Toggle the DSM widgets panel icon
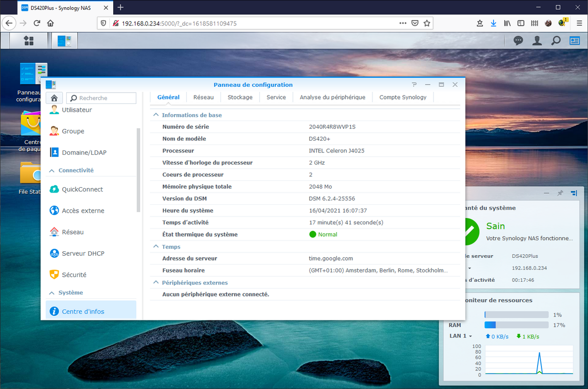Image resolution: width=588 pixels, height=389 pixels. 574,41
